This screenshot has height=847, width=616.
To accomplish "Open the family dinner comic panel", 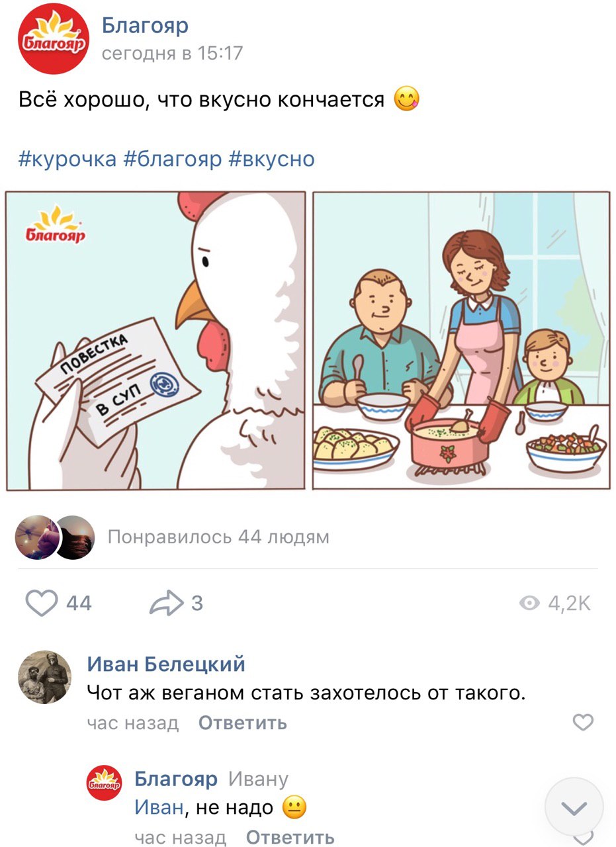I will pos(461,341).
